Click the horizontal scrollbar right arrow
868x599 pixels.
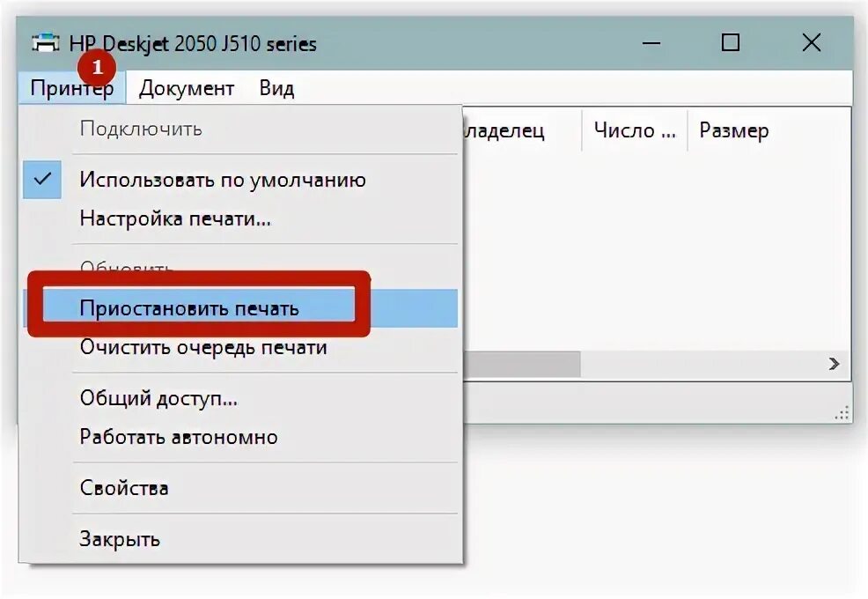pyautogui.click(x=834, y=364)
